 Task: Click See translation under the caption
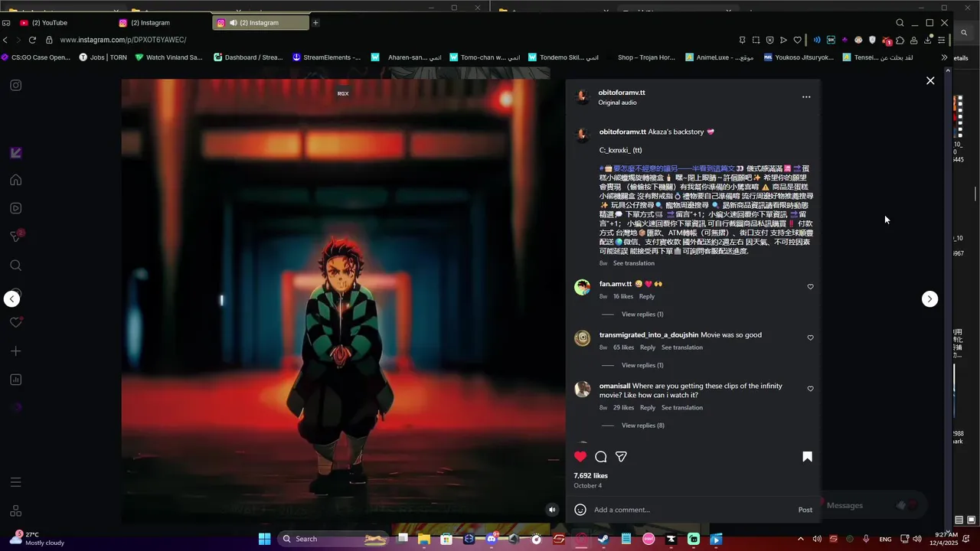pyautogui.click(x=634, y=263)
